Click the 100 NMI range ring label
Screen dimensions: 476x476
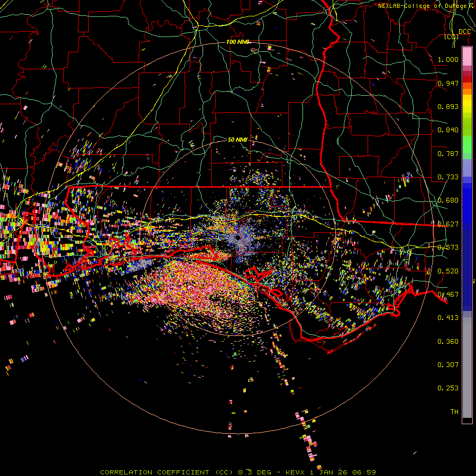(x=237, y=42)
